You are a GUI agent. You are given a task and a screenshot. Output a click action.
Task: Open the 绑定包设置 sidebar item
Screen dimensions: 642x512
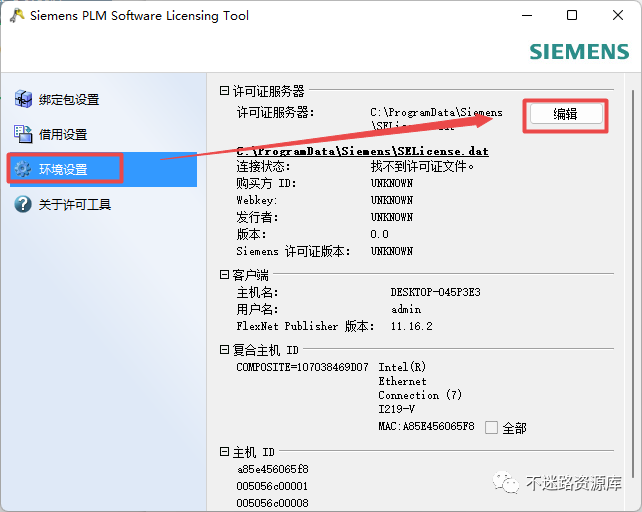pyautogui.click(x=103, y=99)
